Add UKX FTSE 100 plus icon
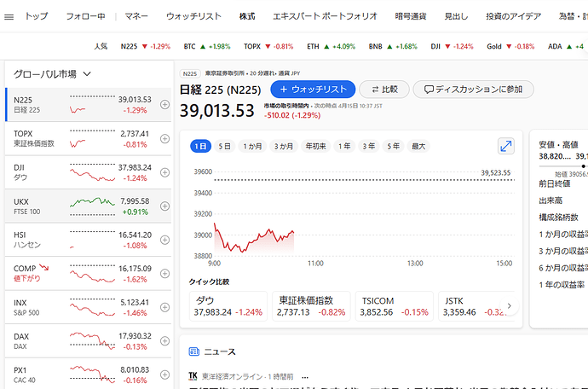Viewport: 588px width, 389px height. 164,206
